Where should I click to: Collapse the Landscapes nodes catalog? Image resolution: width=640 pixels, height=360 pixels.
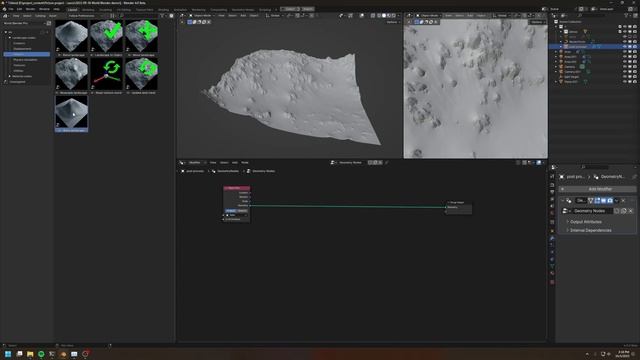coord(10,38)
